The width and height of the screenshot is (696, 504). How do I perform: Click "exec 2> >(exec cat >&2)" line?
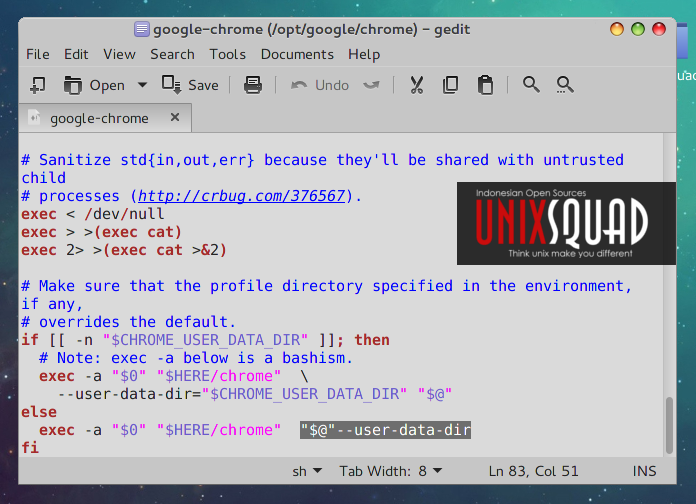pos(124,250)
